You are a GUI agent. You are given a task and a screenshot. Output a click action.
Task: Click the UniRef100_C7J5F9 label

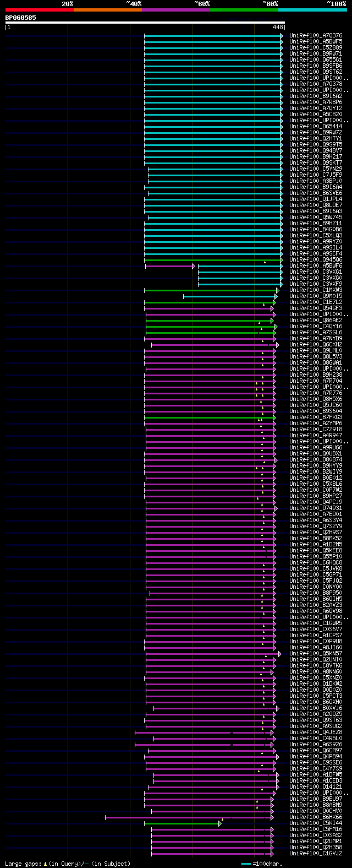point(316,175)
